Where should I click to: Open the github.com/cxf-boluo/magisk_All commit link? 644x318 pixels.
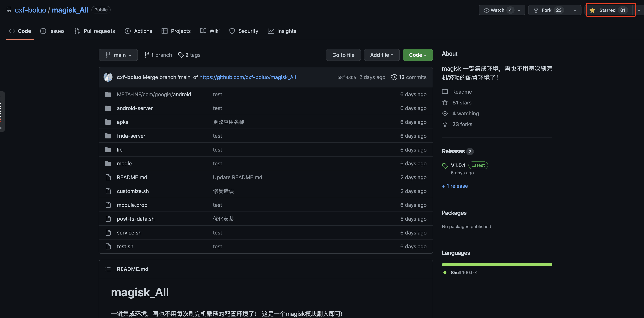[248, 77]
